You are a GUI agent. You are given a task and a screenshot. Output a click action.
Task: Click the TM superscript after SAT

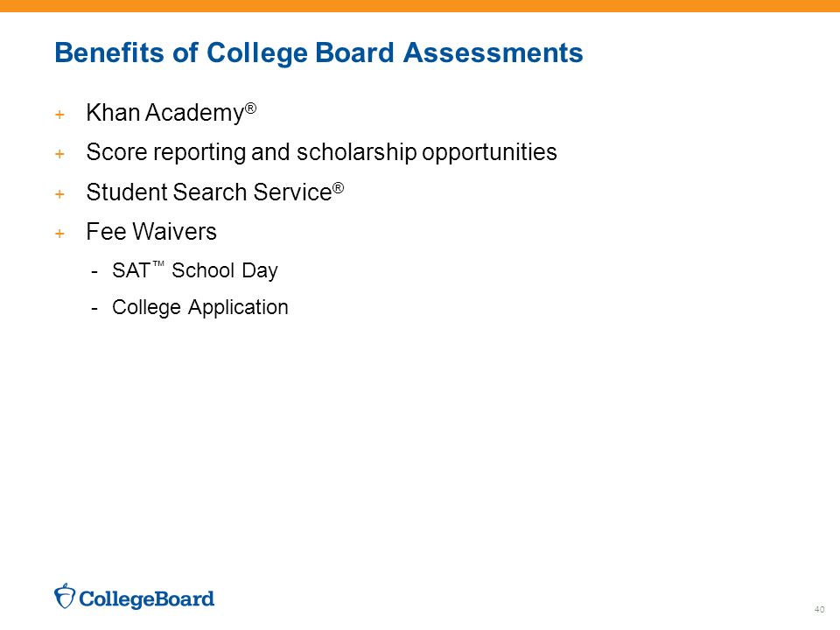158,264
